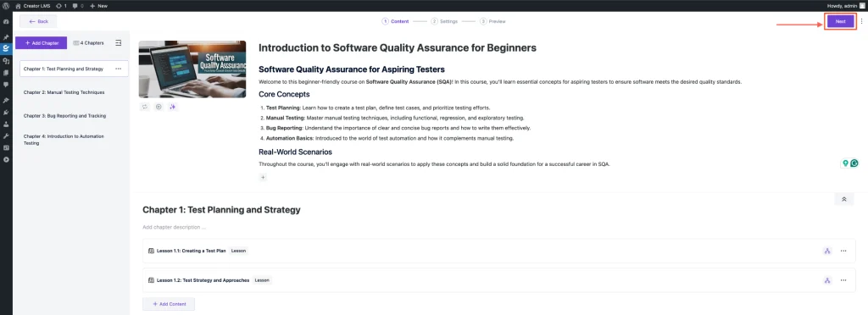
Task: Open Lesson 1.2: Test Strategy and Approaches
Action: pos(498,280)
